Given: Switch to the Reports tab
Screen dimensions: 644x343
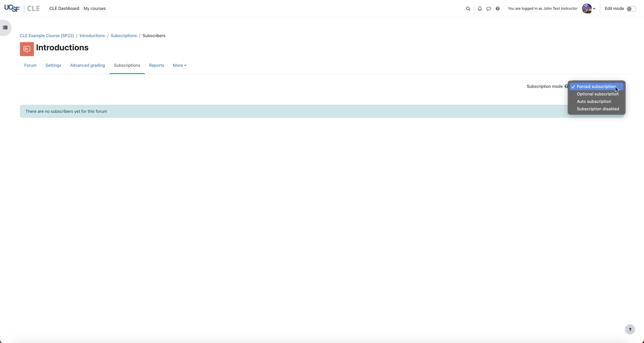Looking at the screenshot, I should click(157, 65).
